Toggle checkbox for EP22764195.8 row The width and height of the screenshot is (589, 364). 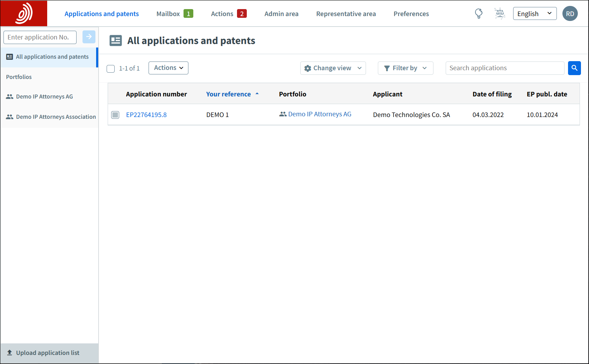point(115,115)
